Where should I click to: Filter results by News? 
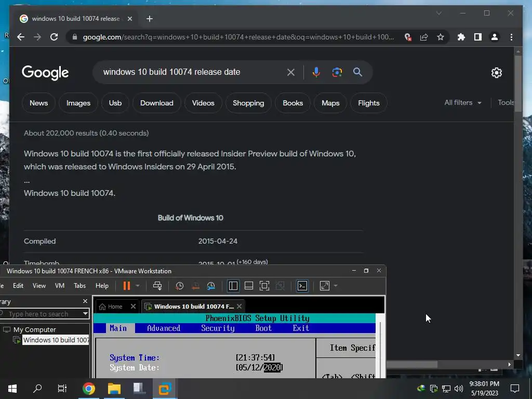point(38,103)
